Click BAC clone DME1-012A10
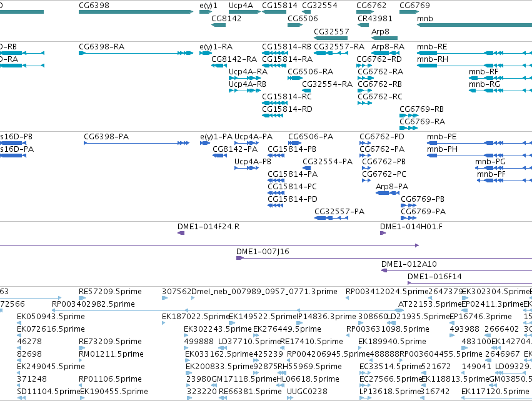Screen dimensions: 532x401 click(x=457, y=270)
